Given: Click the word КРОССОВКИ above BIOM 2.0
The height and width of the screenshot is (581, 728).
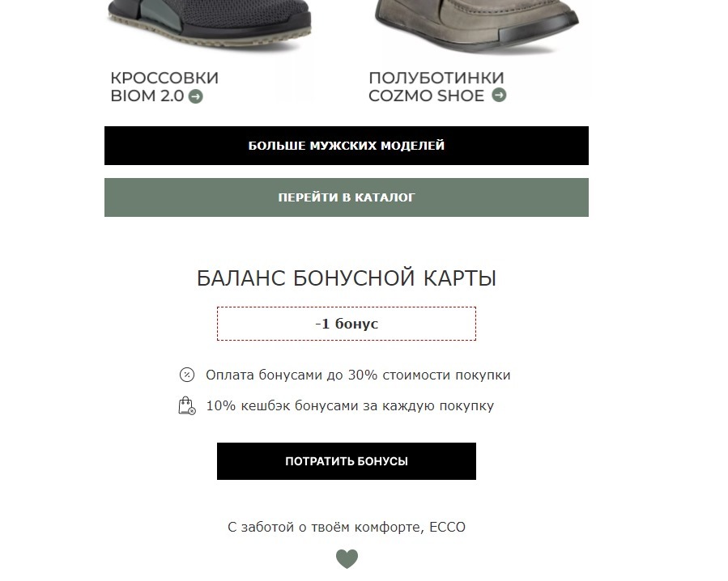Looking at the screenshot, I should click(x=164, y=78).
